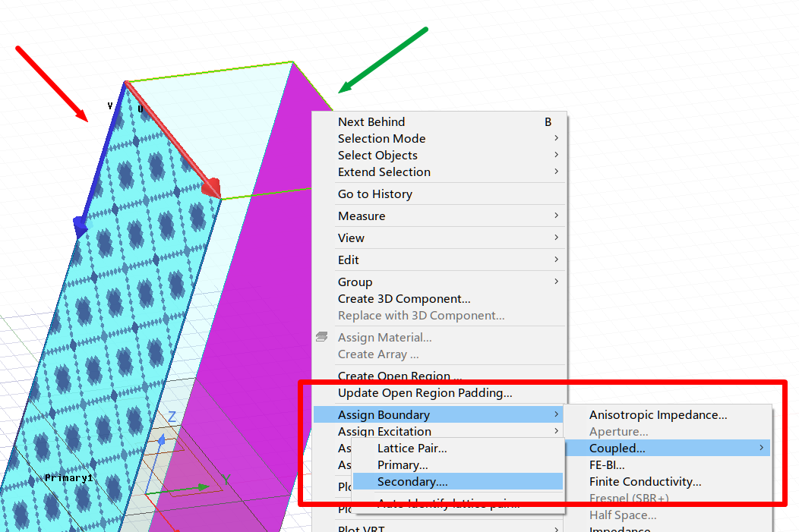Open the Extend Selection submenu

click(x=439, y=172)
